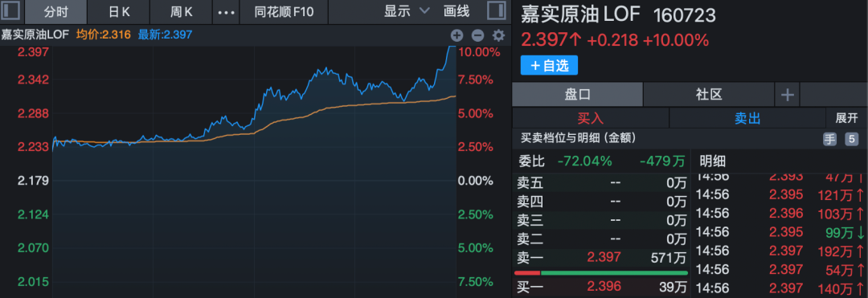Select the 卖二 order row
Viewport: 868px width, 298px height.
[x=602, y=239]
